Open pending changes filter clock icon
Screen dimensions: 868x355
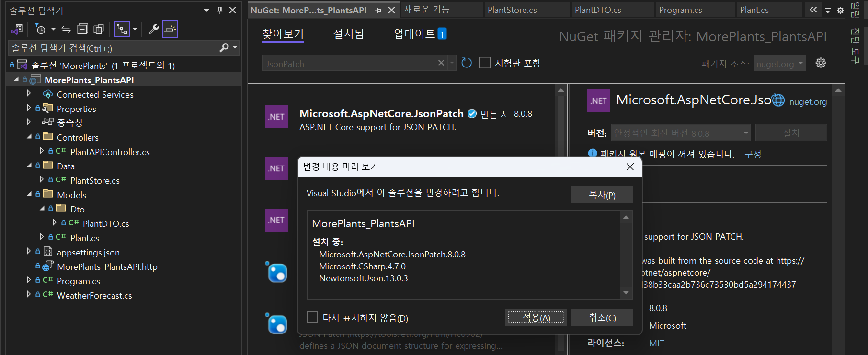click(x=41, y=30)
